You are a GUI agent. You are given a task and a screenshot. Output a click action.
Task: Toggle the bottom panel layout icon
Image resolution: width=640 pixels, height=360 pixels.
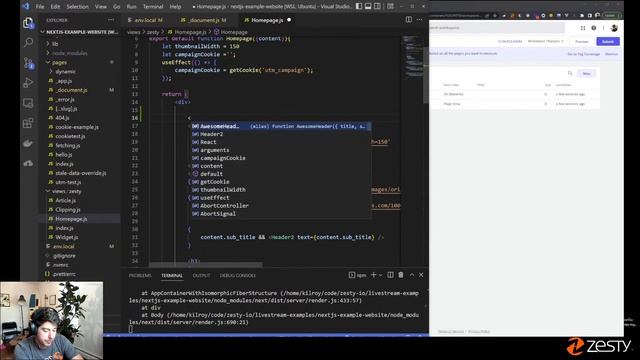click(368, 6)
